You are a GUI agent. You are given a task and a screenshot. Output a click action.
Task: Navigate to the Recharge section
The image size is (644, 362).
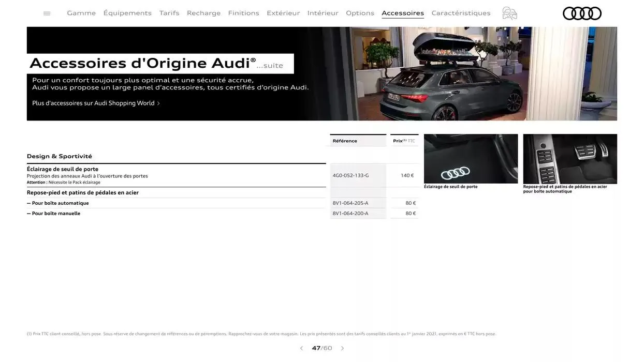tap(203, 13)
